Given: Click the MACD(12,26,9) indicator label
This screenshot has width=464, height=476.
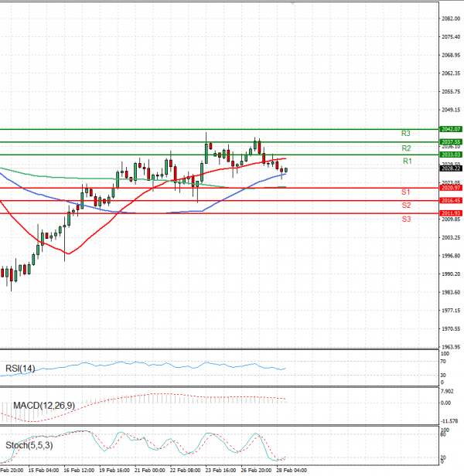Looking at the screenshot, I should (x=44, y=405).
